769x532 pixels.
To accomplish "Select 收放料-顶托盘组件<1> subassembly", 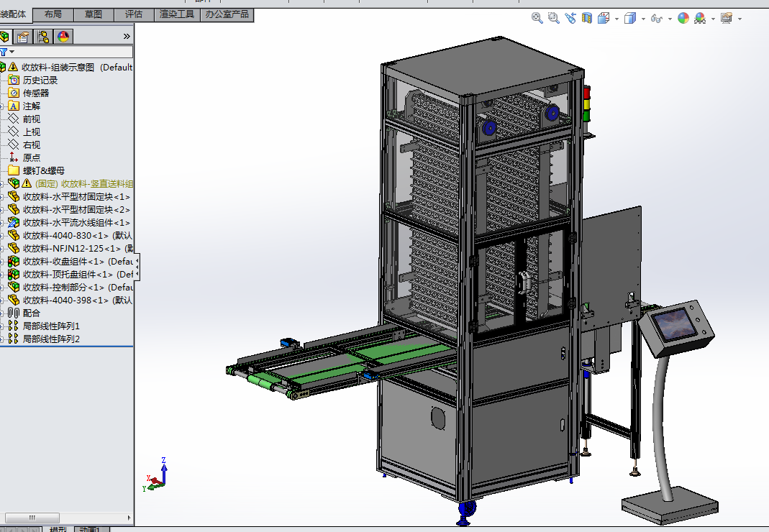I will (78, 274).
